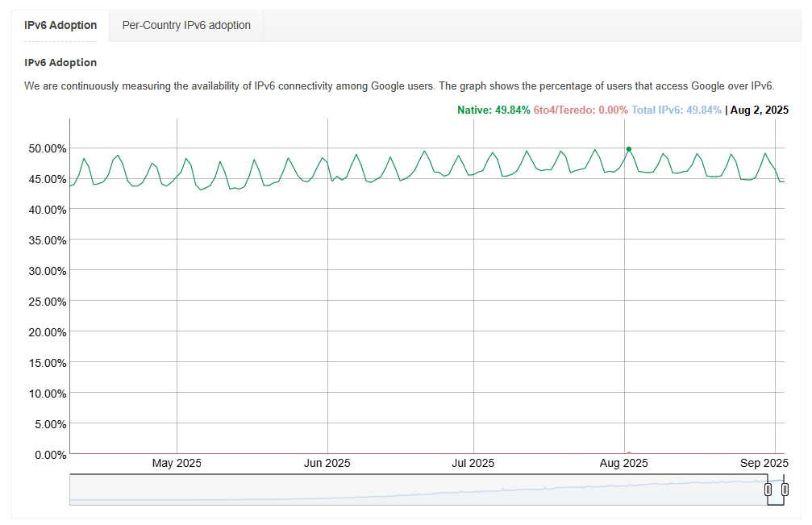Click the '45.00%' y-axis label
The width and height of the screenshot is (812, 525).
pyautogui.click(x=48, y=179)
